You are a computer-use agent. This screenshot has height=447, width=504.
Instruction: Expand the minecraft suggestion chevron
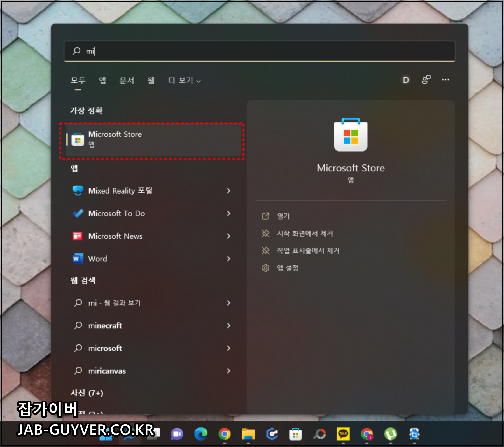229,325
